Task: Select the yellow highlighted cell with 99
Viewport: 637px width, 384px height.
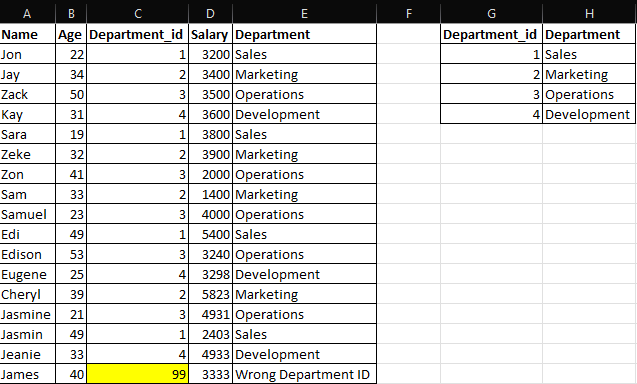Action: 138,374
